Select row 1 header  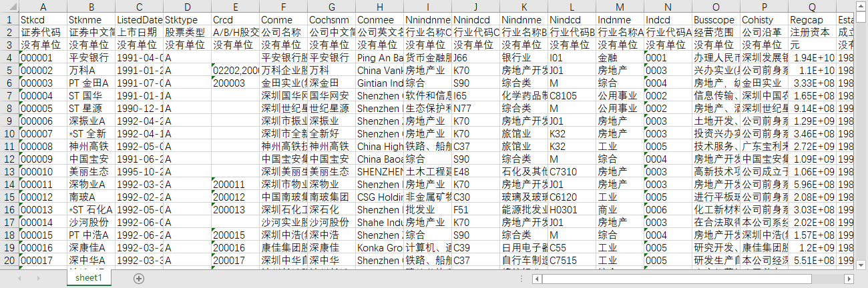pos(9,20)
